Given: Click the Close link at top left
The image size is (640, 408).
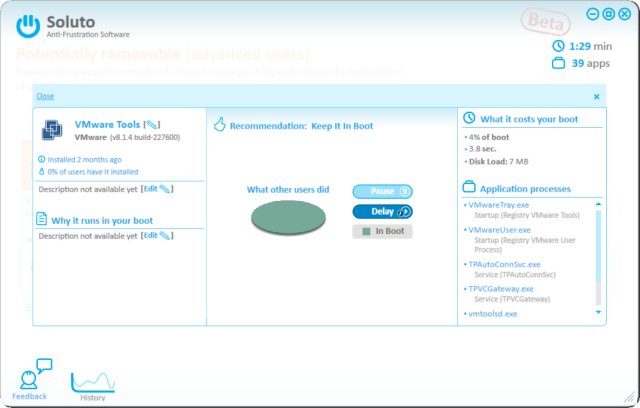Looking at the screenshot, I should tap(45, 97).
